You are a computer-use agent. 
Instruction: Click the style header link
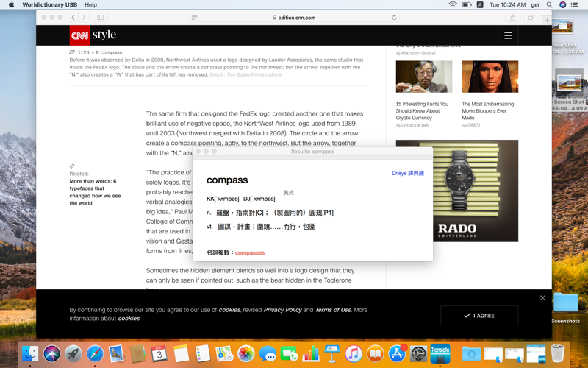point(104,35)
